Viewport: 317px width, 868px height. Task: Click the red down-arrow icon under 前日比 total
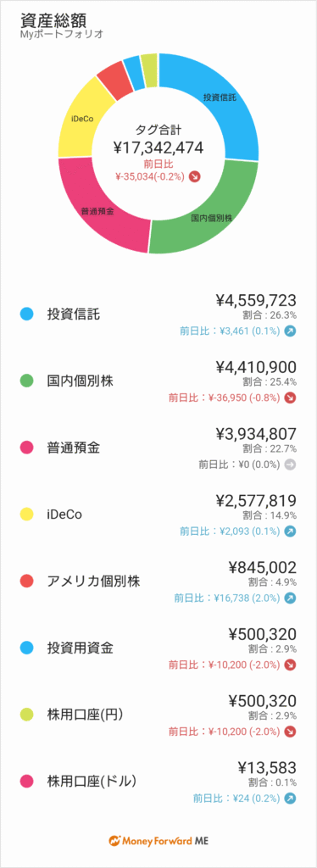pyautogui.click(x=195, y=176)
